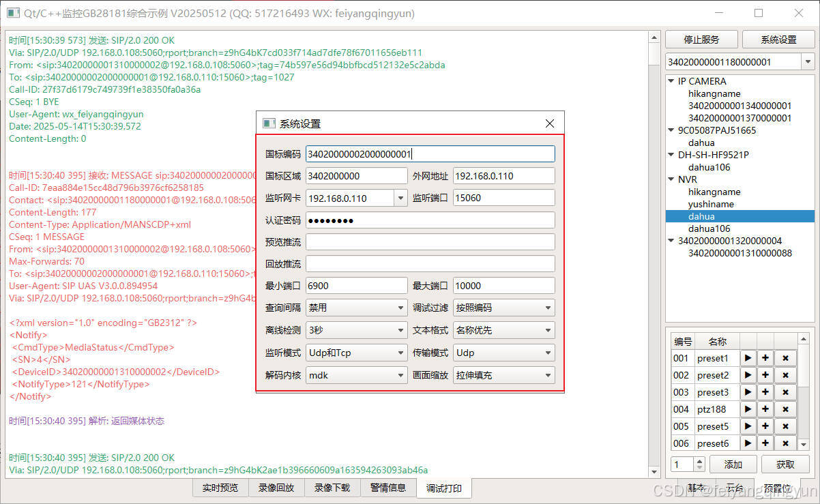Screen dimensions: 820x504
Task: Open the 解码内核 dropdown showing mdk
Action: (x=356, y=375)
